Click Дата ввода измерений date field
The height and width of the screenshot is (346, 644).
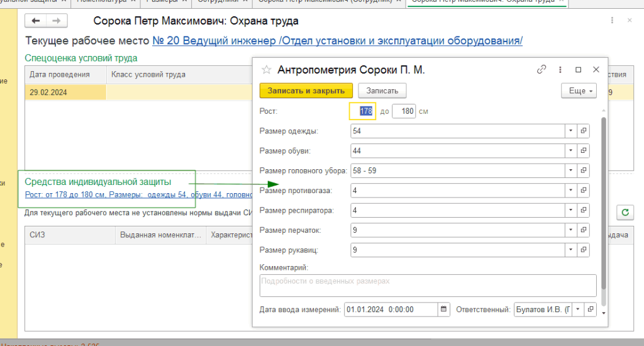click(x=391, y=309)
